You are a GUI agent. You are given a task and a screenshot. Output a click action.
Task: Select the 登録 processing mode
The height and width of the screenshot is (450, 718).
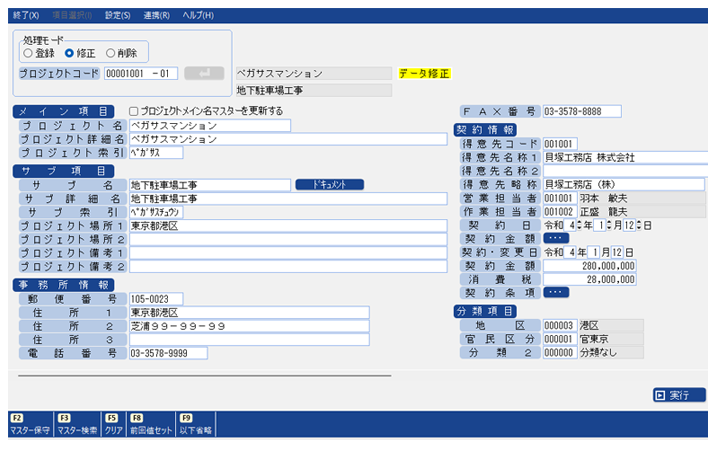pos(29,53)
